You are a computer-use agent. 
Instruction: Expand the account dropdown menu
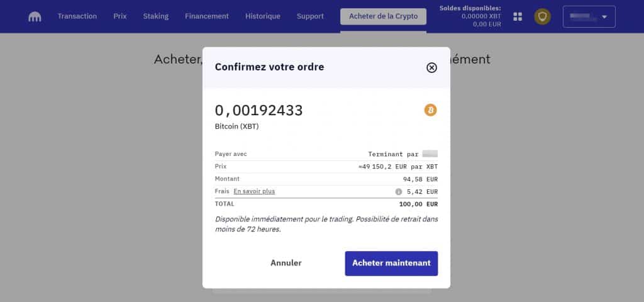[x=589, y=16]
